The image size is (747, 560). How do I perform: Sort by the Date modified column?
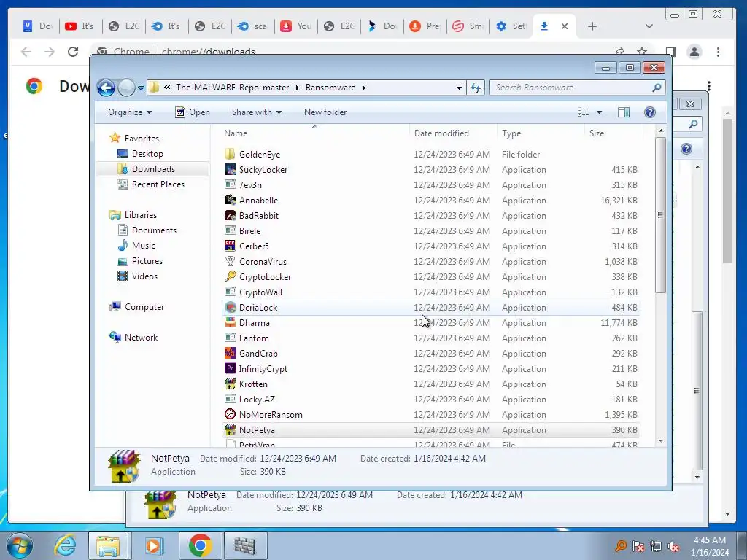[x=453, y=133]
